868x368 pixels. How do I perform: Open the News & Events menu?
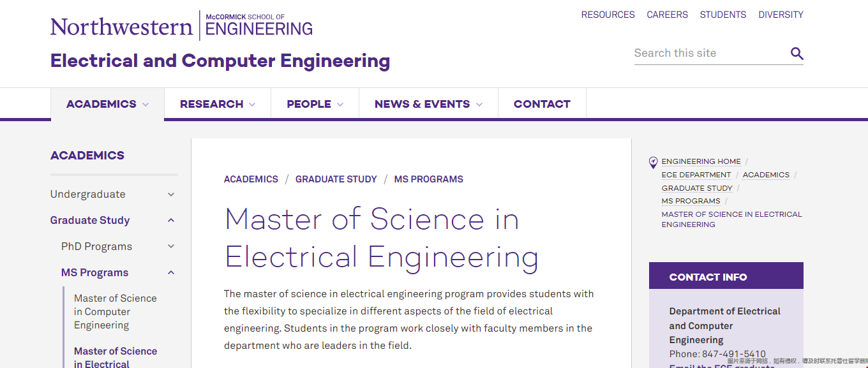(x=428, y=104)
